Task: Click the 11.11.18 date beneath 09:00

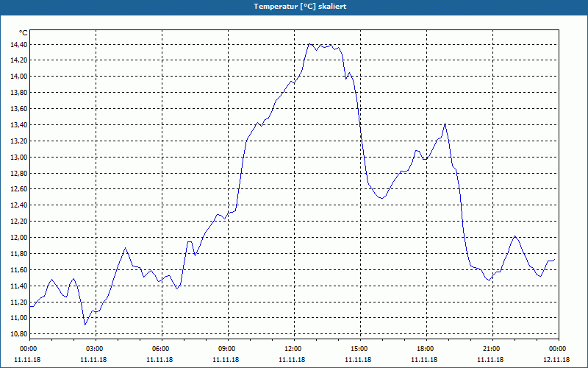Action: (226, 360)
